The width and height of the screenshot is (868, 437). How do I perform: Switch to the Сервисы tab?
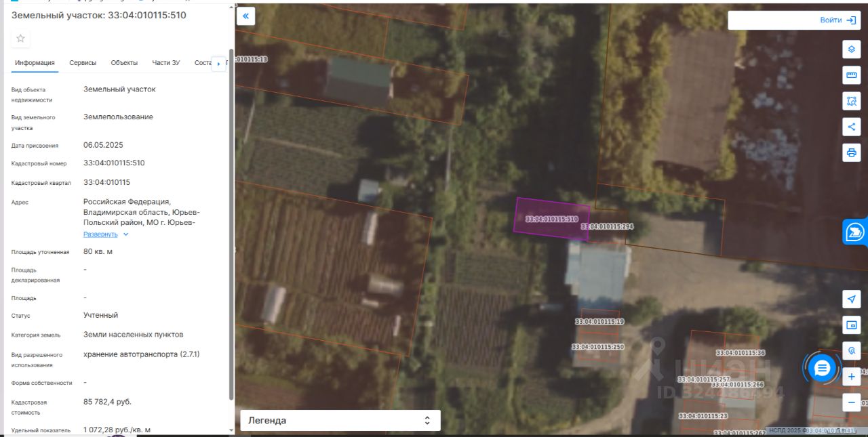pos(83,63)
